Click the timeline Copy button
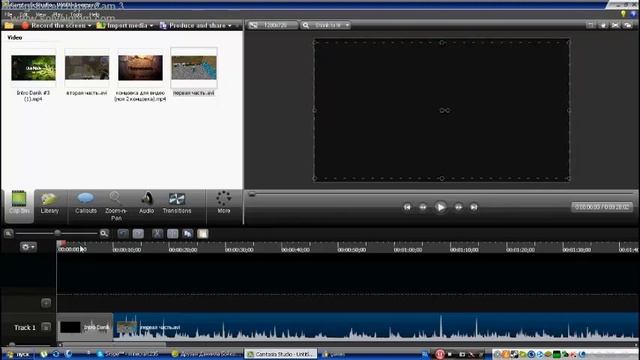Viewport: 640px width, 360px height. [x=188, y=233]
